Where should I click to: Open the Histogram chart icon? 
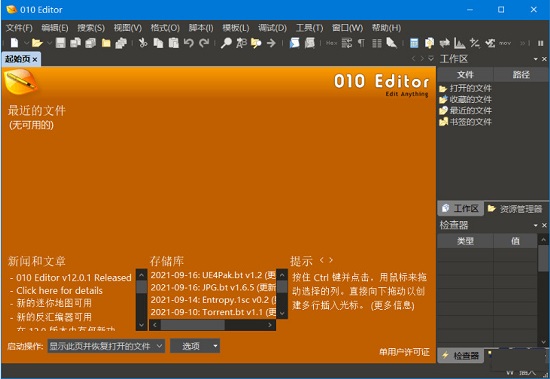click(x=460, y=43)
